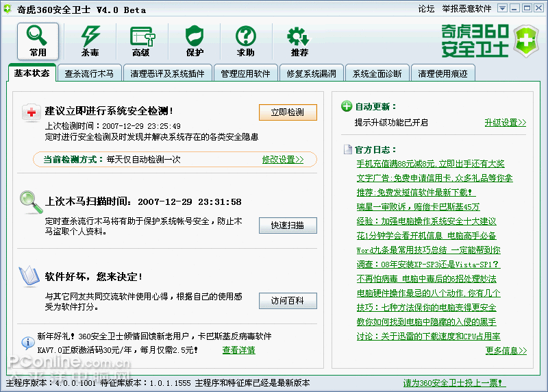Image resolution: width=548 pixels, height=392 pixels.
Task: Click the 奇虎360安全卫士 green shield logo
Action: point(526,41)
